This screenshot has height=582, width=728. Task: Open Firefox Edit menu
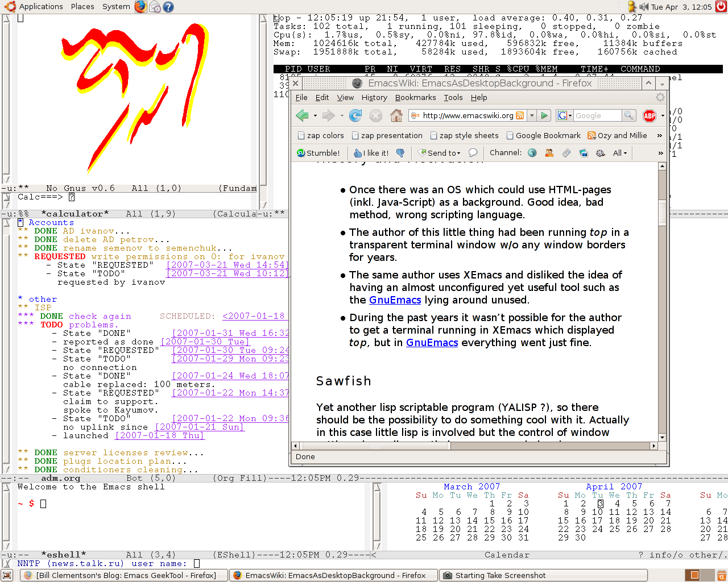322,97
